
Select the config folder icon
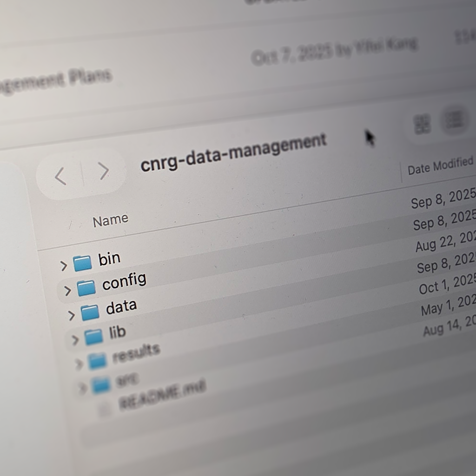pyautogui.click(x=86, y=288)
